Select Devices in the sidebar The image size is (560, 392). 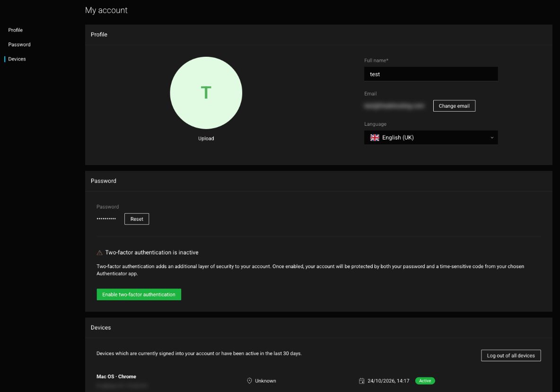tap(17, 59)
